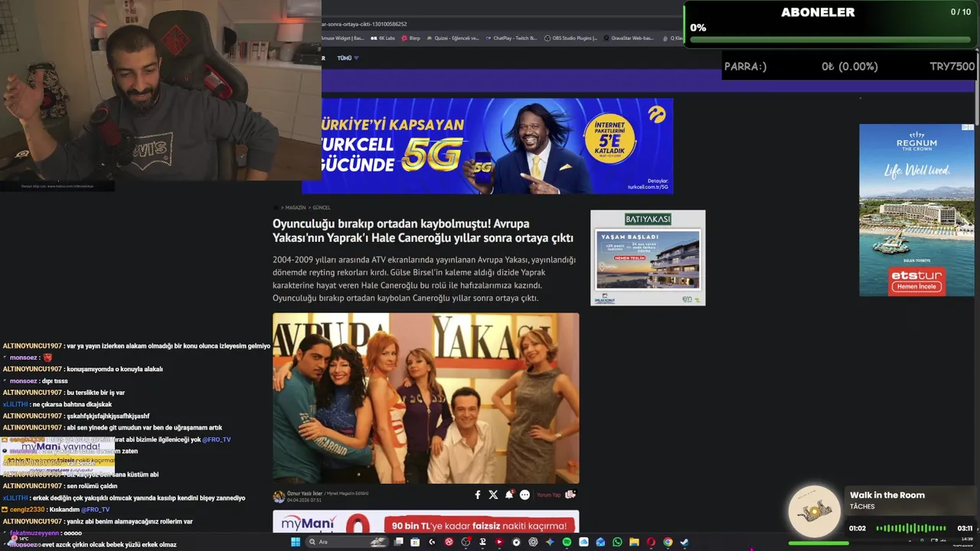Viewport: 980px width, 551px height.
Task: Expand the TÜMÜ dropdown in the site navigation
Action: point(348,58)
